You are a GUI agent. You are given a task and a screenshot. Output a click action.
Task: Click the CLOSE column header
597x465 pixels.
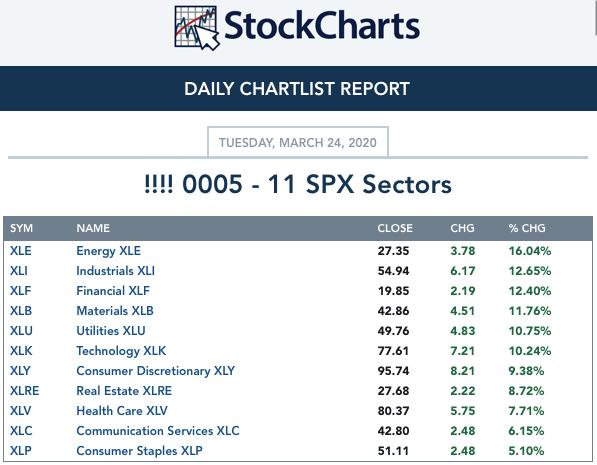click(x=395, y=228)
